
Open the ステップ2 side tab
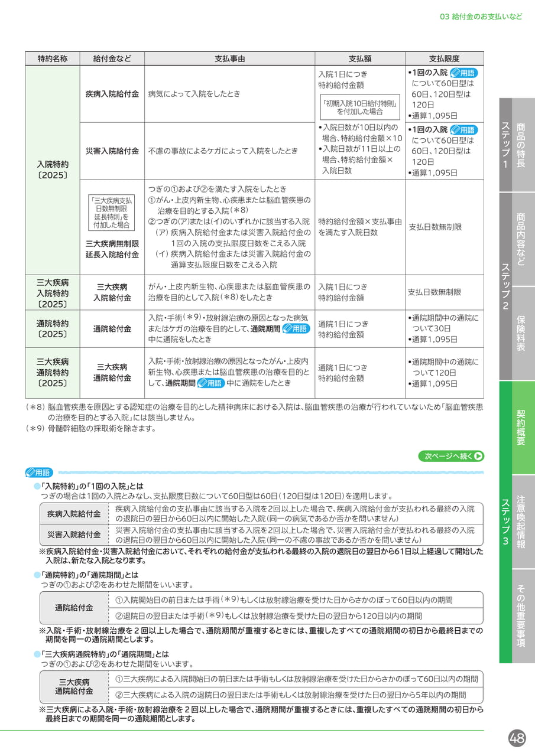click(505, 286)
